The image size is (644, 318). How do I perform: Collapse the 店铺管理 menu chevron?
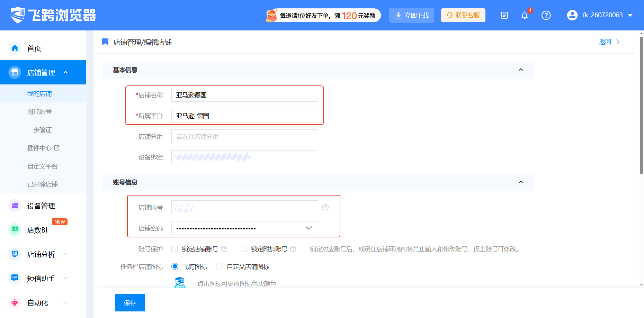(65, 72)
